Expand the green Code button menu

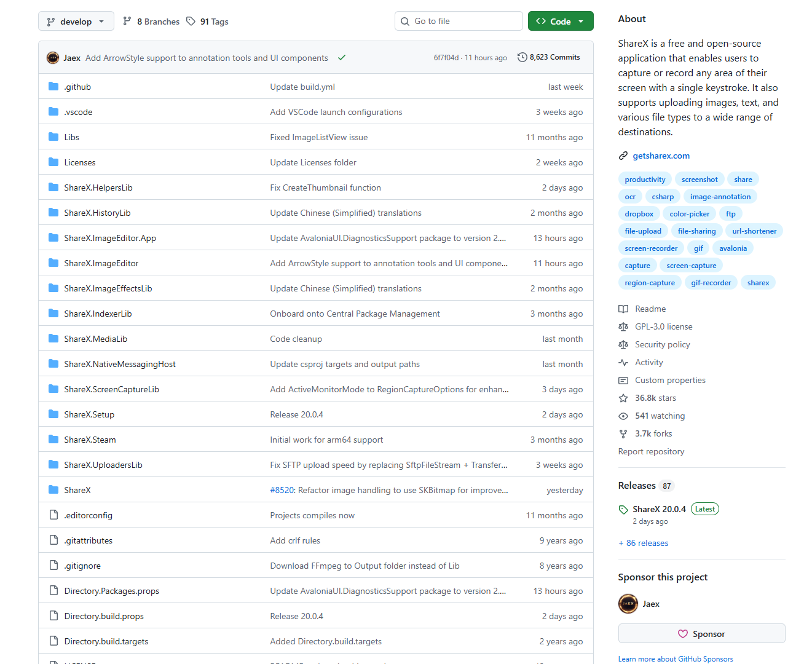tap(561, 21)
